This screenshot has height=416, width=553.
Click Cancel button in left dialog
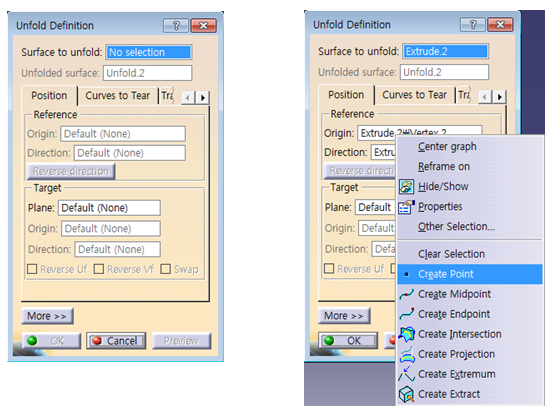(116, 341)
